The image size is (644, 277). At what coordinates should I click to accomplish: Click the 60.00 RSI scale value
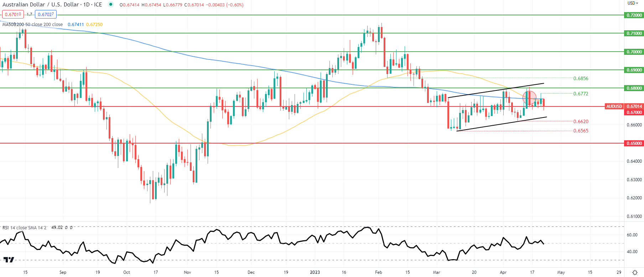[x=632, y=235]
